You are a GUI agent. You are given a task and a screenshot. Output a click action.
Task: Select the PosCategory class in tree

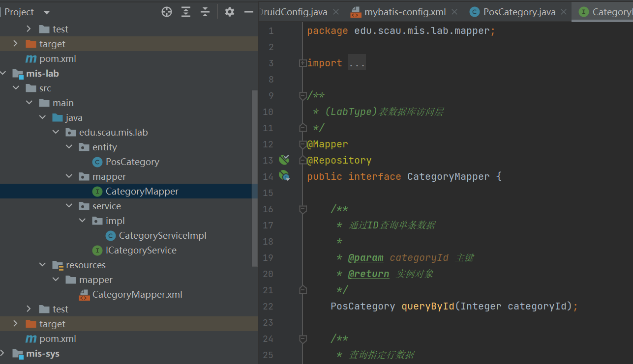point(132,162)
